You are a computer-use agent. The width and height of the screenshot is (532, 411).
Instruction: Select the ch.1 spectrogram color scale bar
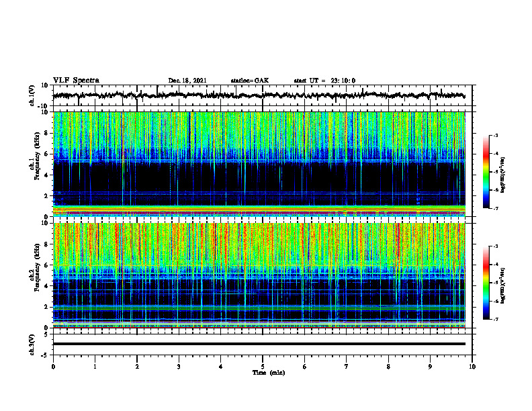coord(486,172)
